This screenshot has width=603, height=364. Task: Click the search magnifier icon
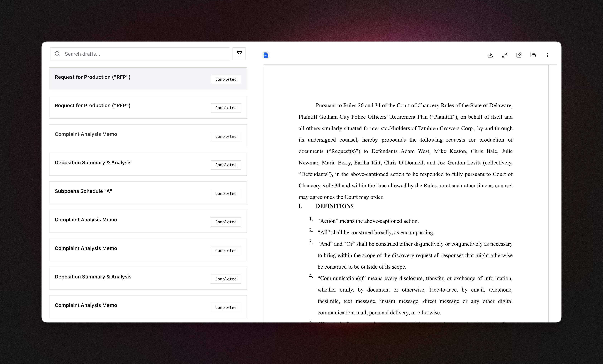[x=57, y=54]
